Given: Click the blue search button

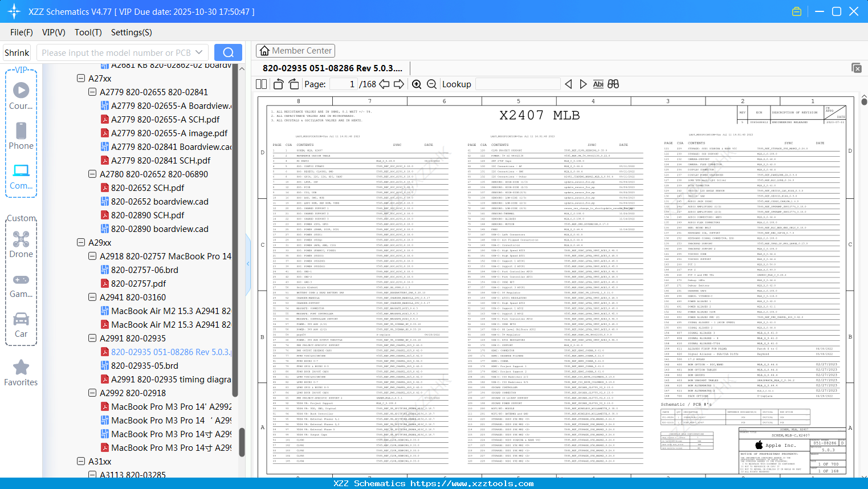Looking at the screenshot, I should [x=228, y=52].
